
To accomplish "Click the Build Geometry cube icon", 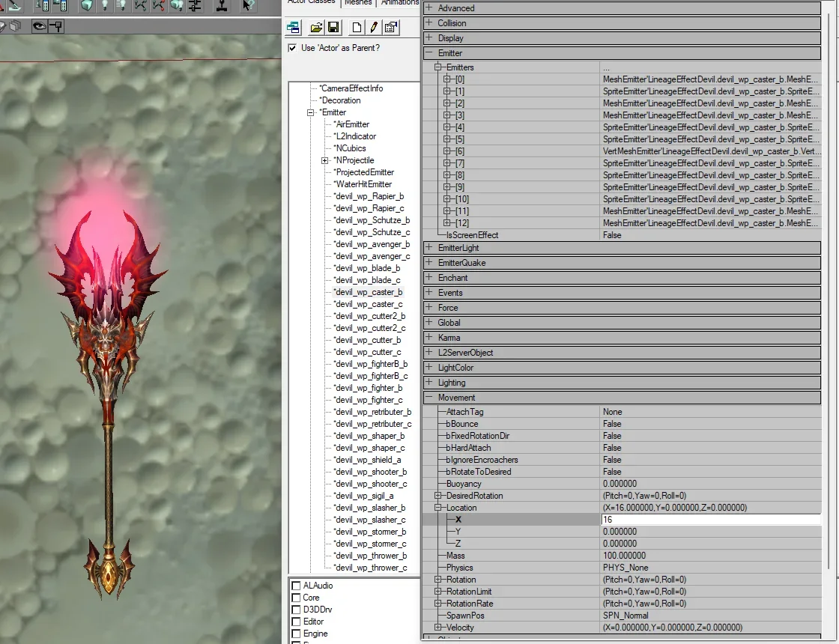I will tap(86, 5).
